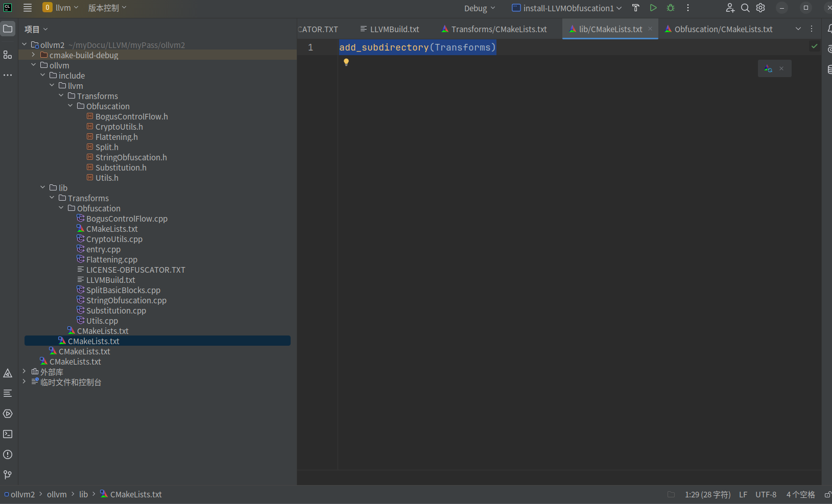Open IDE settings gear
The height and width of the screenshot is (504, 832).
click(760, 8)
